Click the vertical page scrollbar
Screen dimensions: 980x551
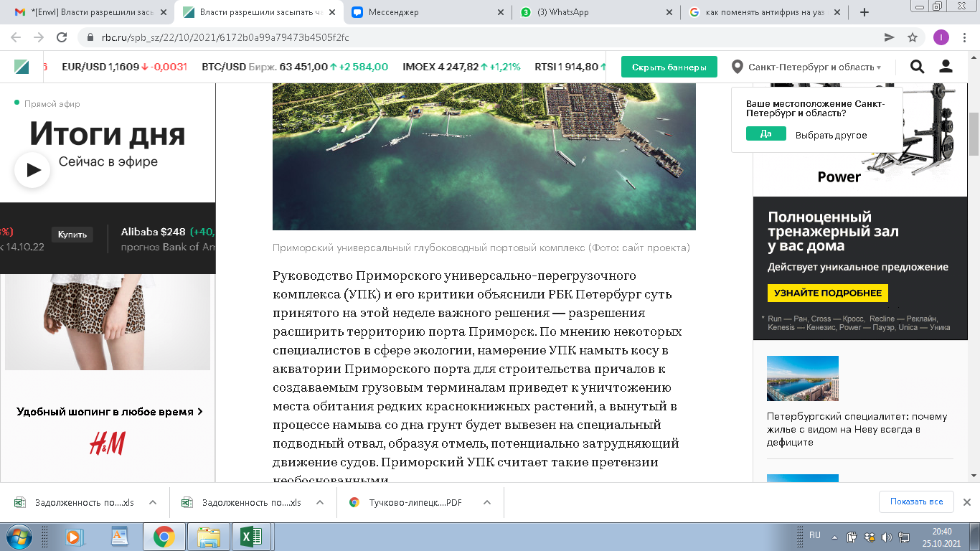point(974,135)
